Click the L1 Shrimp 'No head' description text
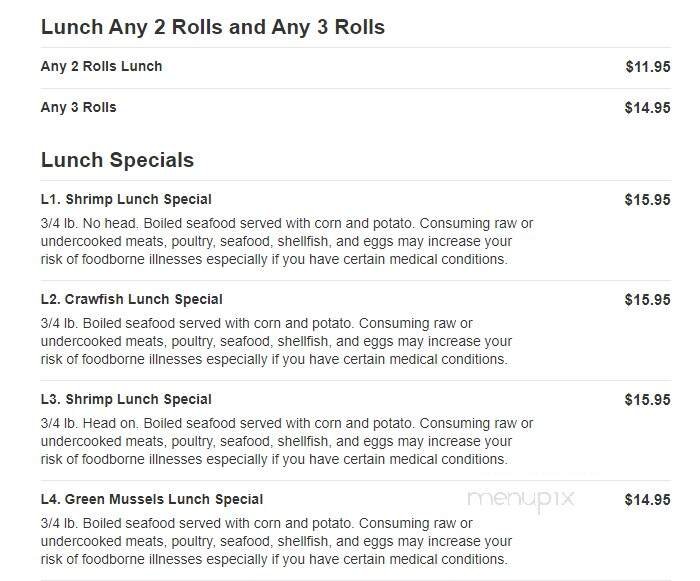700x581 pixels. click(286, 241)
